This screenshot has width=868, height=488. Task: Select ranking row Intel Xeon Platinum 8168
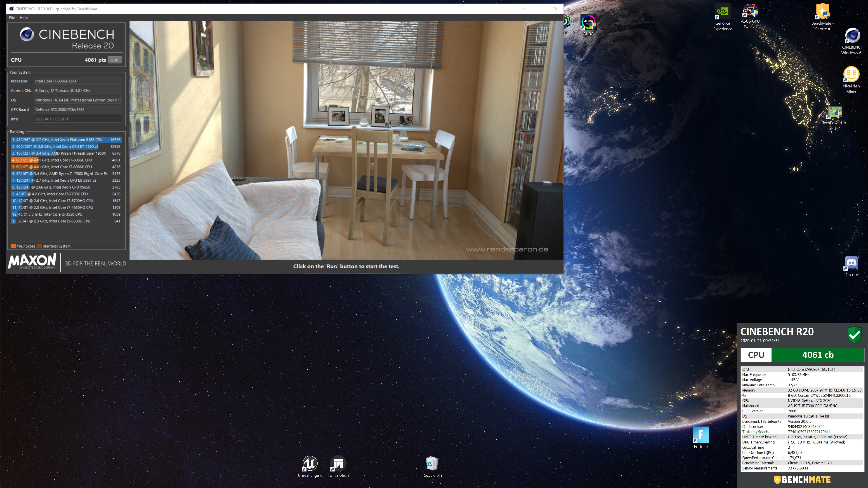coord(66,140)
